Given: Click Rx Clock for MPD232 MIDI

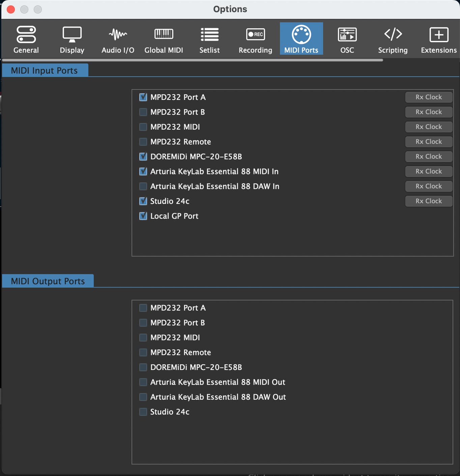Looking at the screenshot, I should 429,127.
